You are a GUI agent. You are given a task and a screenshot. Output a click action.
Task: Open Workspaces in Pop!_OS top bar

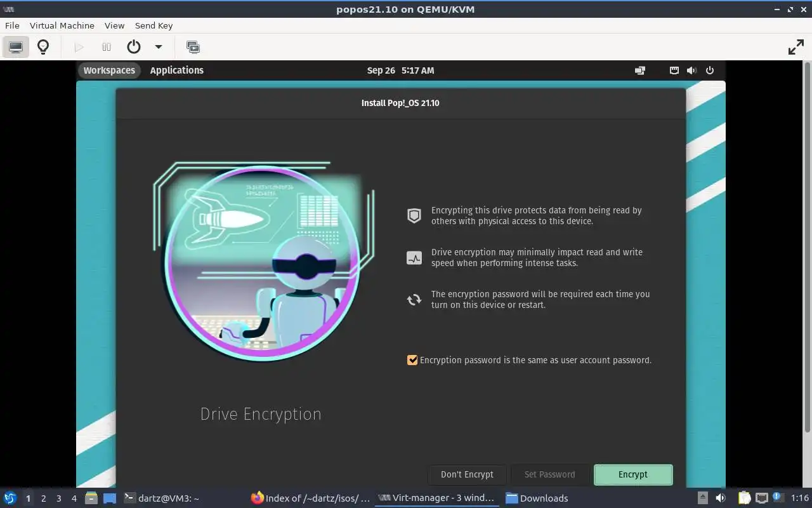pos(109,70)
